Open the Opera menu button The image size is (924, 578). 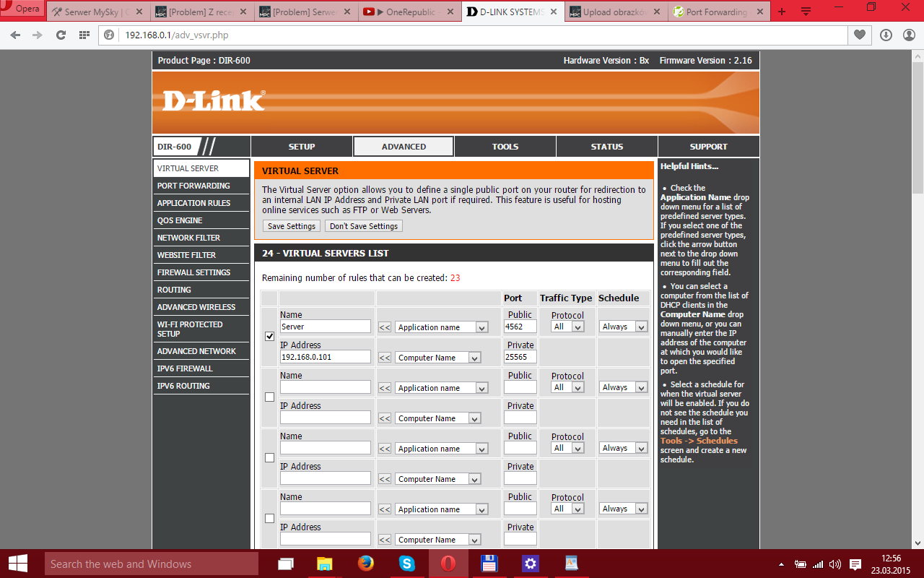coord(23,9)
